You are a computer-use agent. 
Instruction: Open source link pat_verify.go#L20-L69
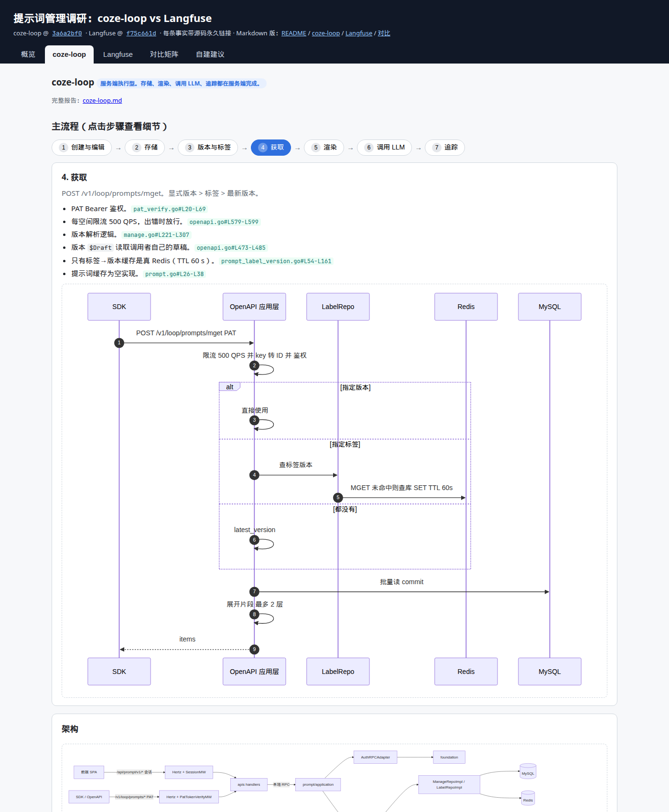click(170, 209)
